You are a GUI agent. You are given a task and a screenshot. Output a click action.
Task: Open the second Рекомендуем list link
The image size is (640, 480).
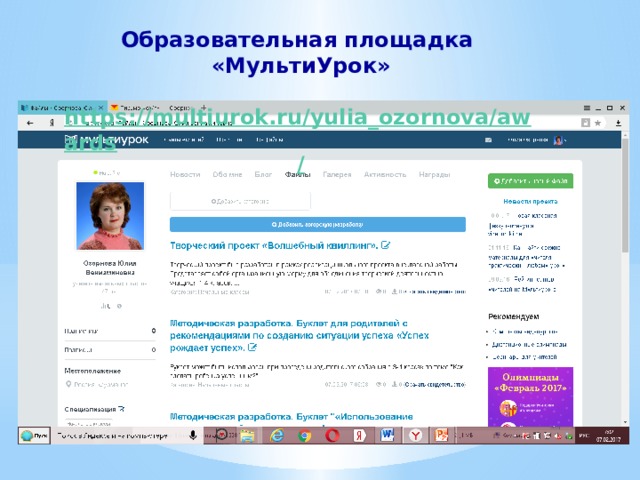click(529, 344)
